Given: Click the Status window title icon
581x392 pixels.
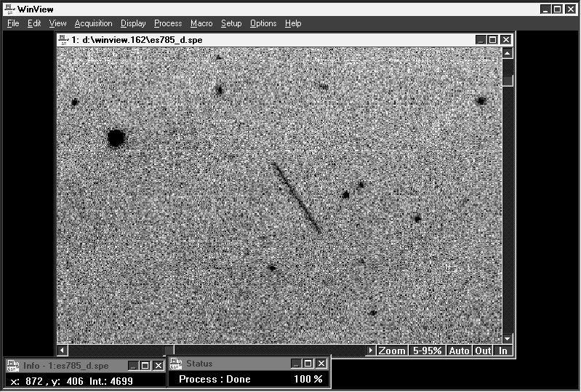Looking at the screenshot, I should point(177,364).
